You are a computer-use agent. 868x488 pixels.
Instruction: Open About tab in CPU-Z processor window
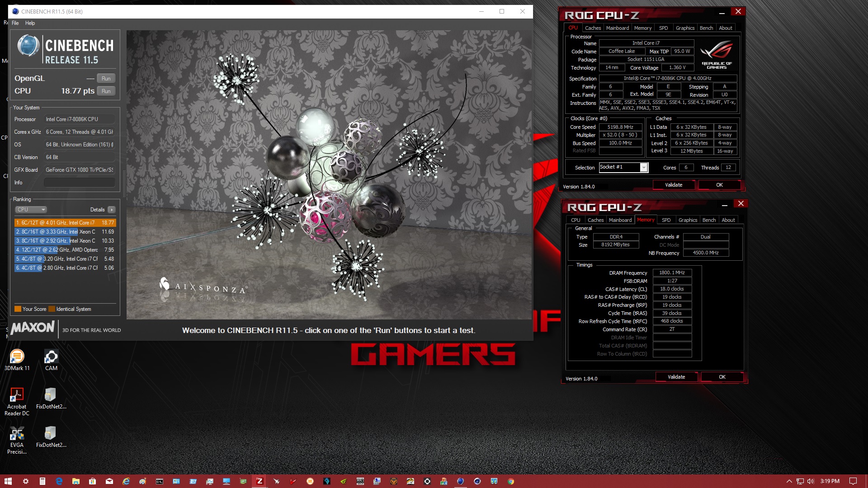(726, 28)
